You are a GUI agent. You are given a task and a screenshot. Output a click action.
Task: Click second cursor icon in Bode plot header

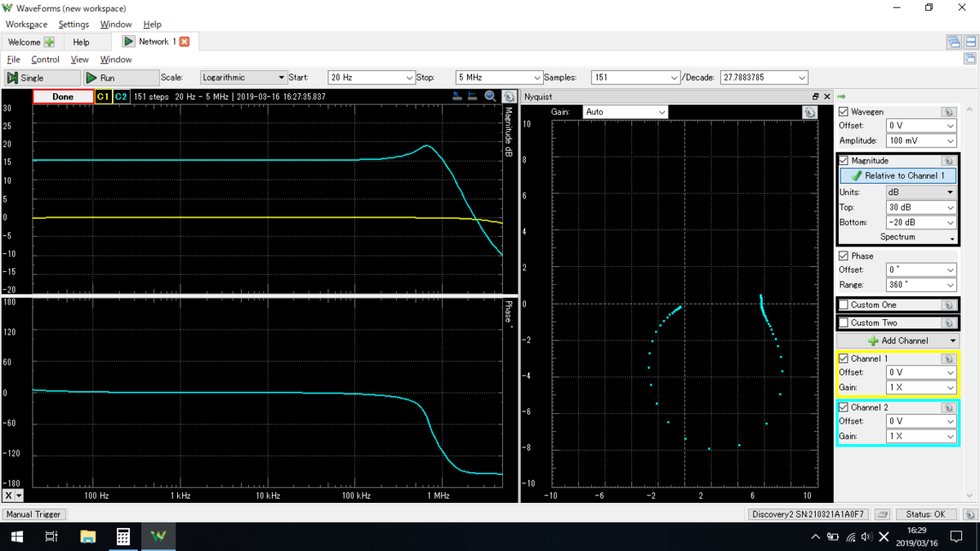(473, 96)
